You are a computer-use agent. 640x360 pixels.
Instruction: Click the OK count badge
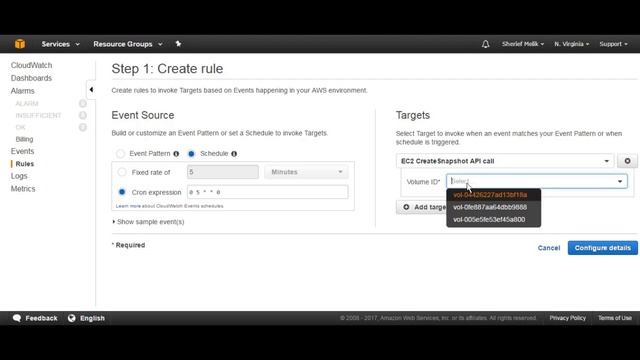click(83, 127)
